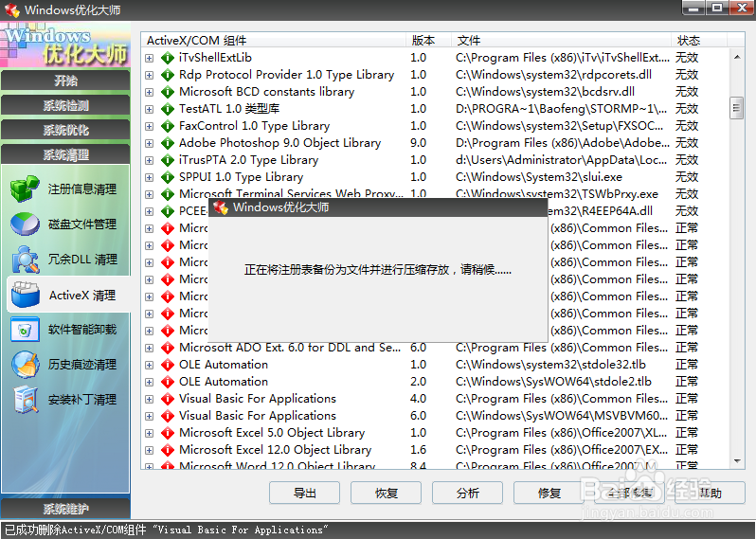The height and width of the screenshot is (539, 756).
Task: Sort by the 状态 column header
Action: tap(698, 40)
